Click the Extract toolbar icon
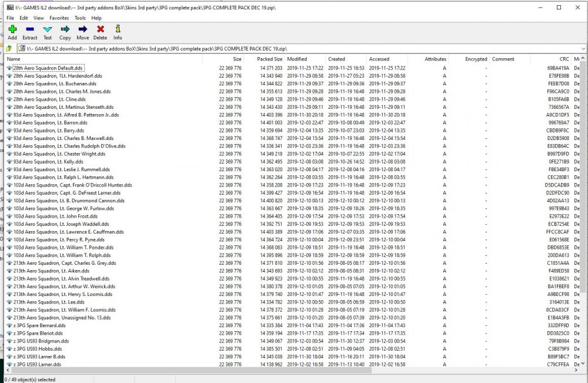 pyautogui.click(x=30, y=32)
